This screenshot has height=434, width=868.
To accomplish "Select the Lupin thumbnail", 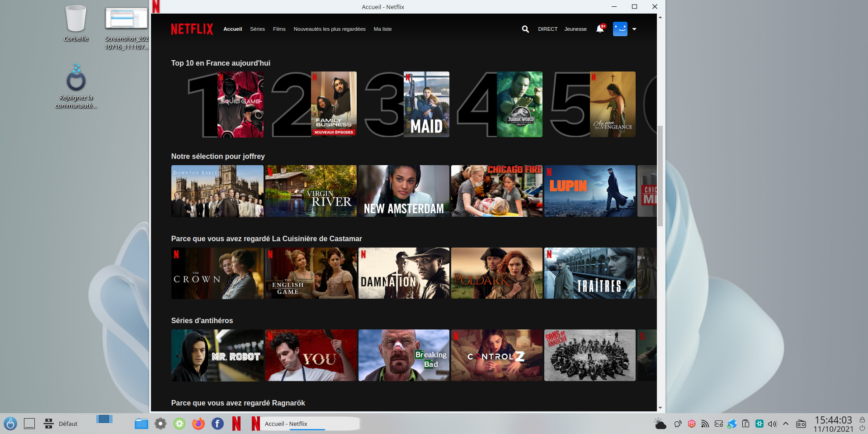I will click(590, 191).
